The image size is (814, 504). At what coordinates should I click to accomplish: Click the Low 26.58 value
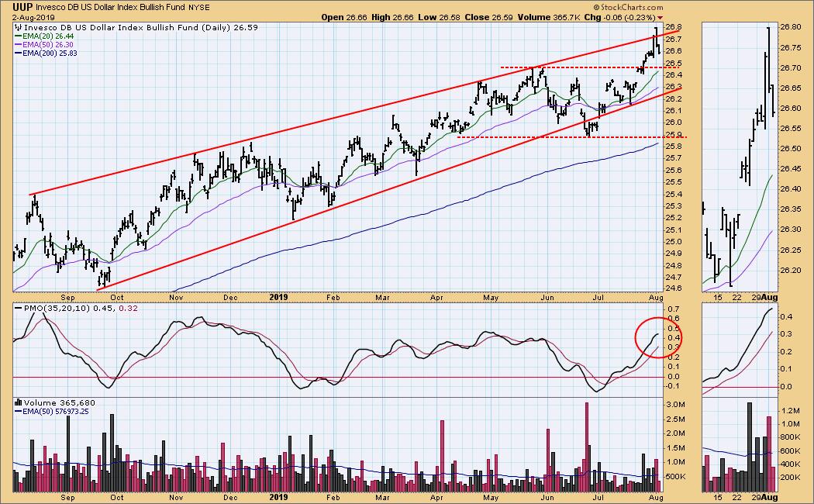[x=439, y=17]
